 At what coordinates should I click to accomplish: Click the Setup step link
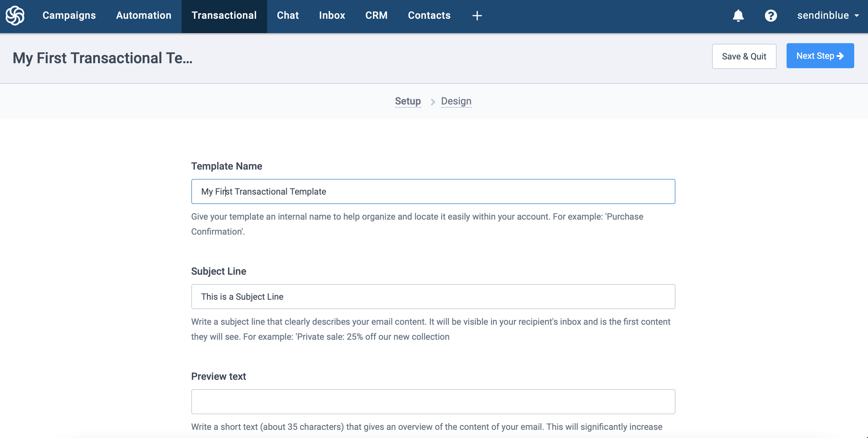tap(408, 101)
